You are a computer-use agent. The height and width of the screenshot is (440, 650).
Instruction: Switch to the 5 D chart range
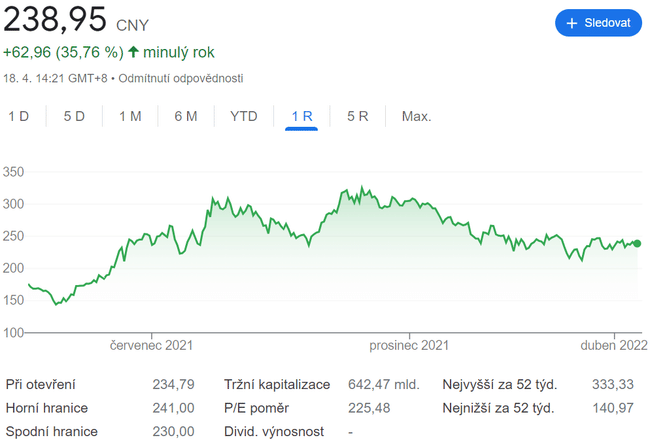(x=74, y=116)
